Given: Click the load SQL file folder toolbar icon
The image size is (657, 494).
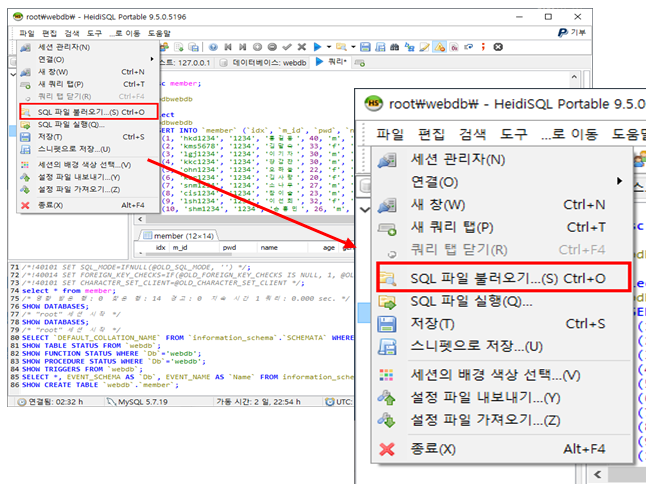Looking at the screenshot, I should point(341,47).
